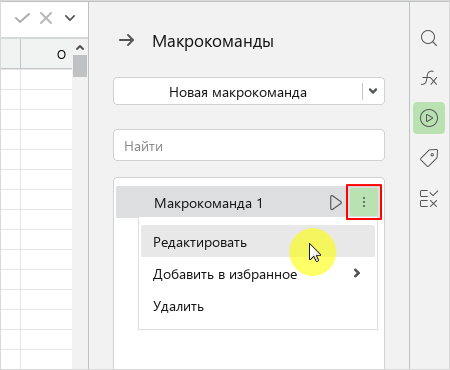450x370 pixels.
Task: Collapse the Macros panel with the arrow icon
Action: point(127,41)
